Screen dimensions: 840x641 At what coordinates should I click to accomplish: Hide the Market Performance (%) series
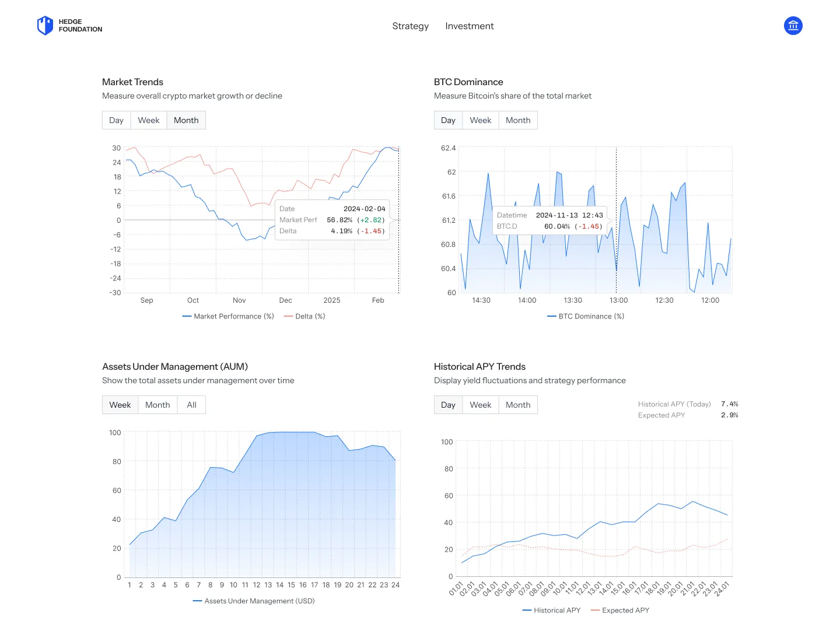coord(228,316)
